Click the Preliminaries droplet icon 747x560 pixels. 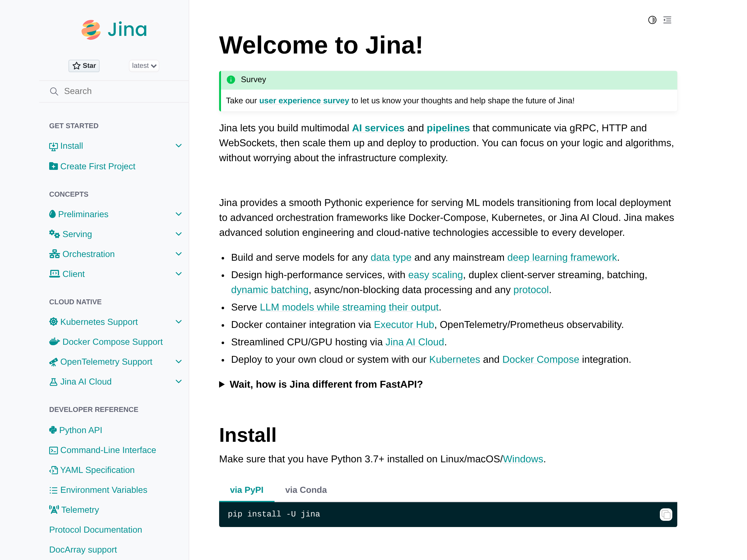point(52,214)
